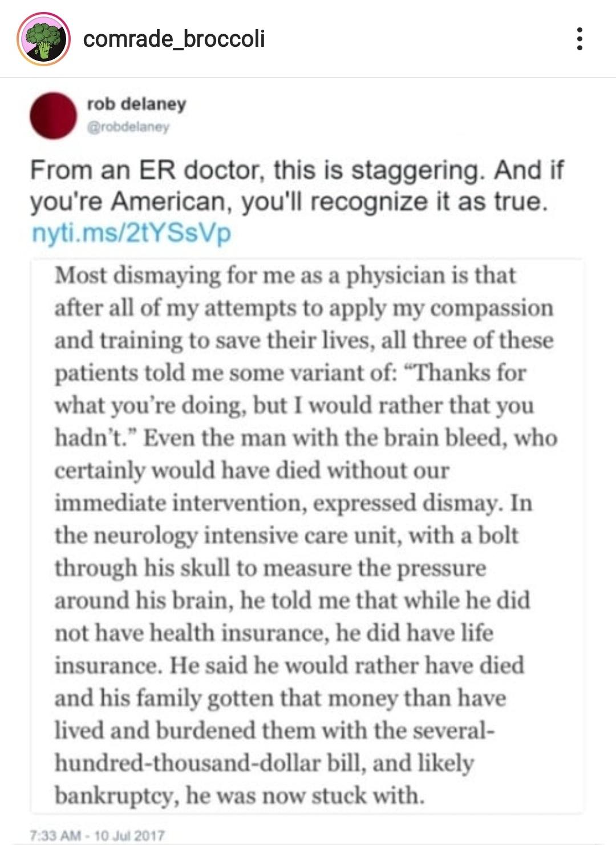Viewport: 616px width, 845px height.
Task: Click the @robdelaney handle
Action: (x=128, y=127)
